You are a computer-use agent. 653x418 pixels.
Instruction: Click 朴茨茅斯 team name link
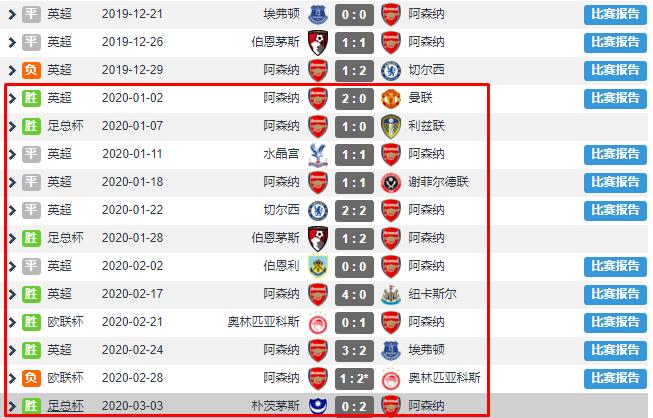(275, 406)
